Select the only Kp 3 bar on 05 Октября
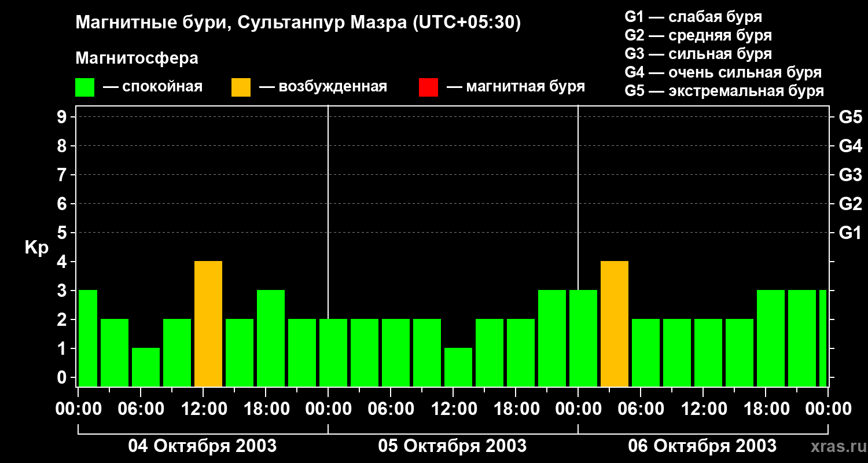This screenshot has height=463, width=868. tap(552, 339)
